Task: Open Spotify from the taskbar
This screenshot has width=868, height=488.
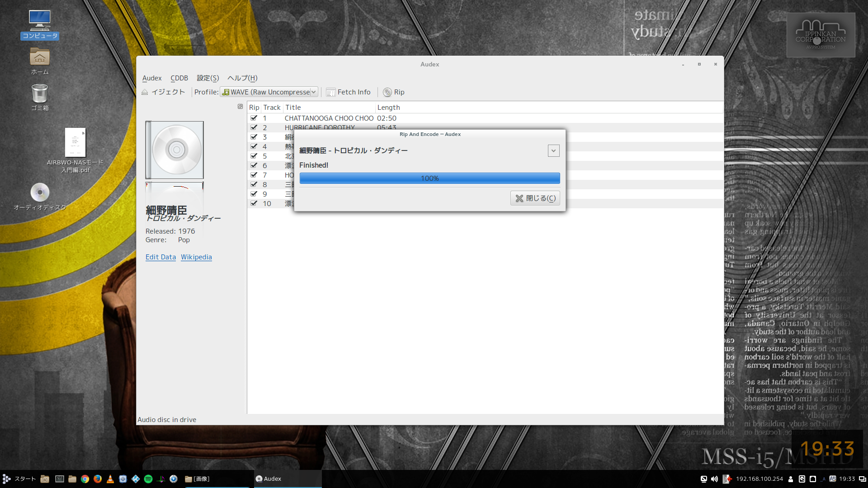Action: 148,479
